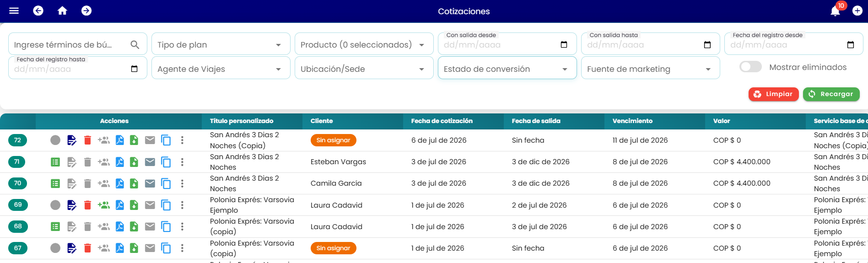This screenshot has height=263, width=868.
Task: Delete quotation 72 with the trash icon
Action: pyautogui.click(x=88, y=140)
